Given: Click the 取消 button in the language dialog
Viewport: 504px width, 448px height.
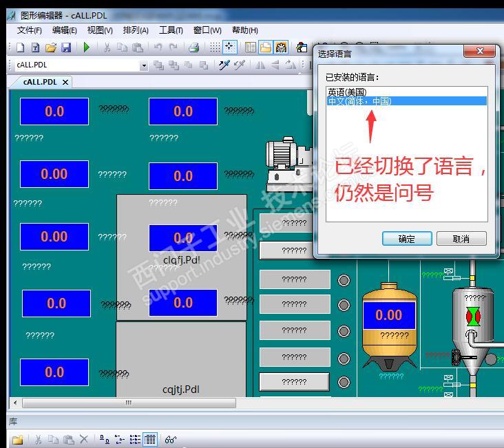Looking at the screenshot, I should [x=461, y=239].
